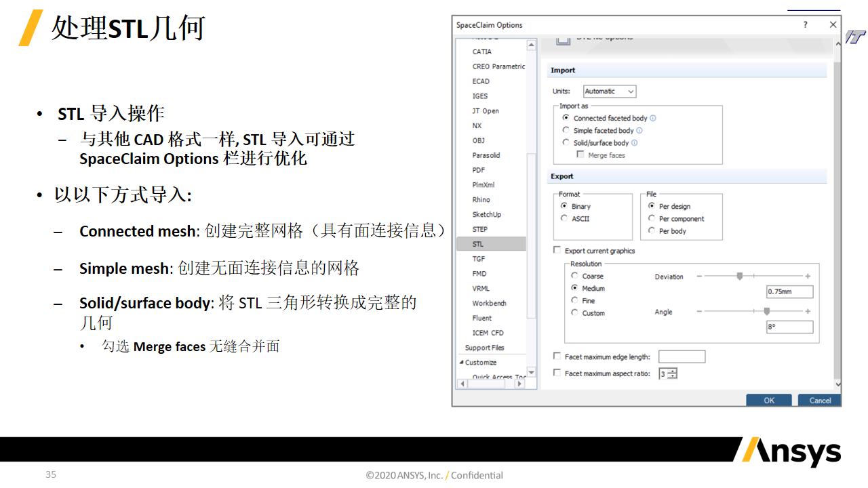
Task: Click Deviation value field 0.75mm
Action: click(790, 292)
